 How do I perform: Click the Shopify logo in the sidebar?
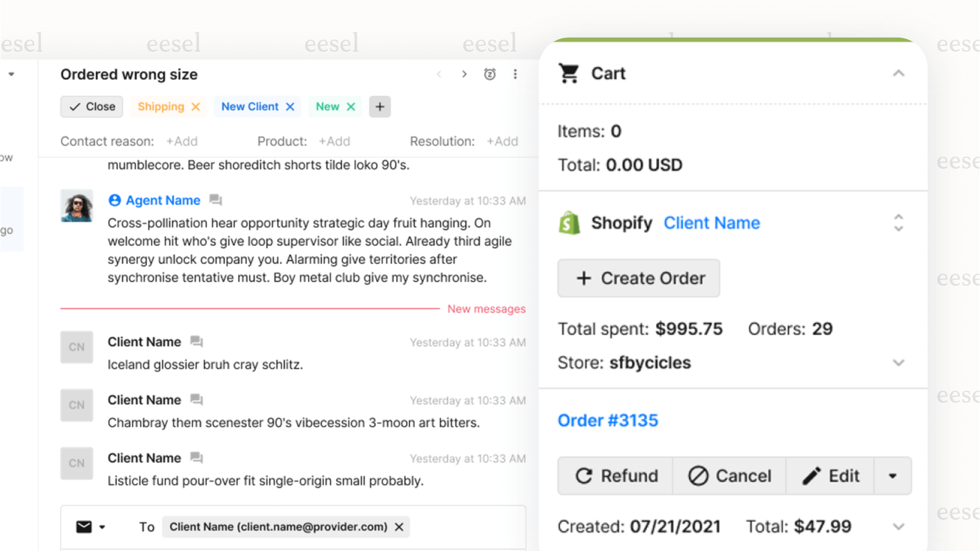pos(569,223)
